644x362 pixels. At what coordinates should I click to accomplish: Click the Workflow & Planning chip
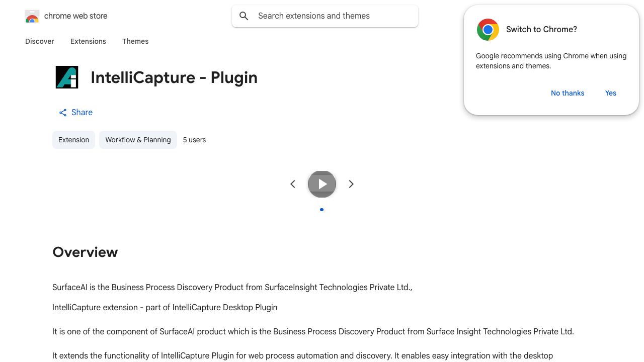138,140
